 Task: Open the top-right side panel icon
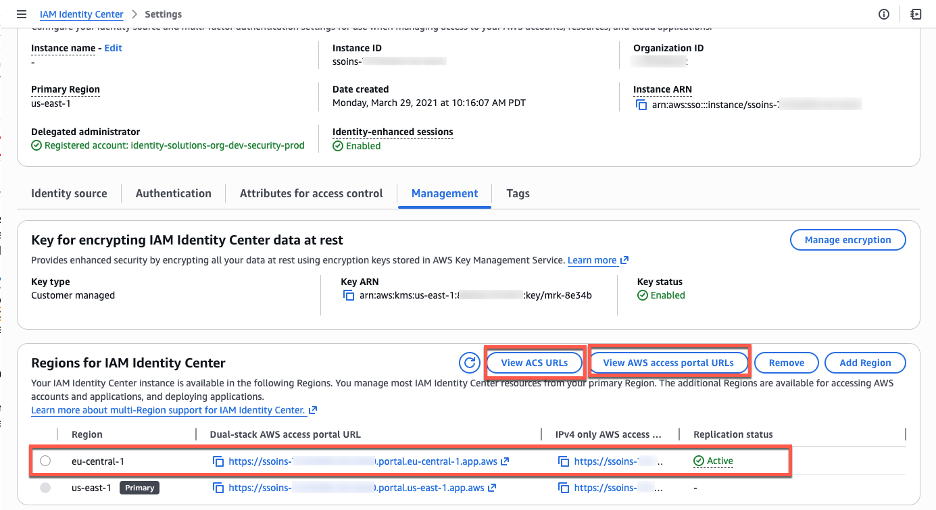click(915, 14)
